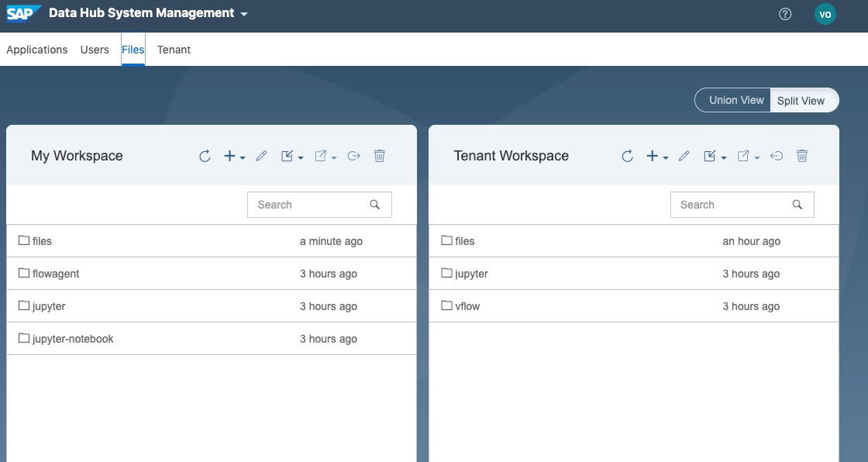
Task: Click the trash icon in Tenant Workspace
Action: 802,156
